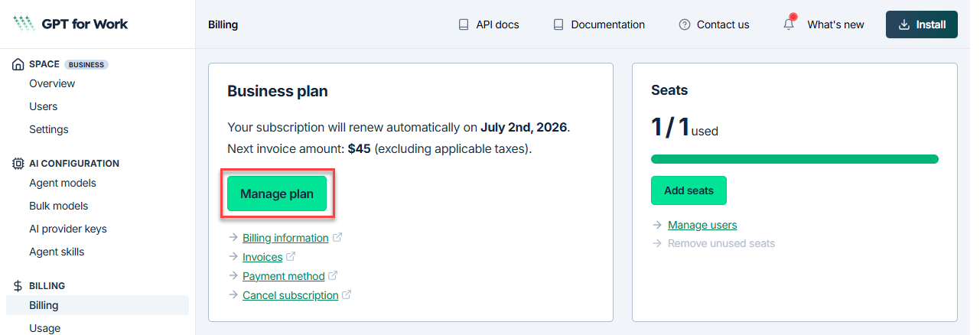Click external link icon beside Billing information
The width and height of the screenshot is (980, 335).
[337, 237]
